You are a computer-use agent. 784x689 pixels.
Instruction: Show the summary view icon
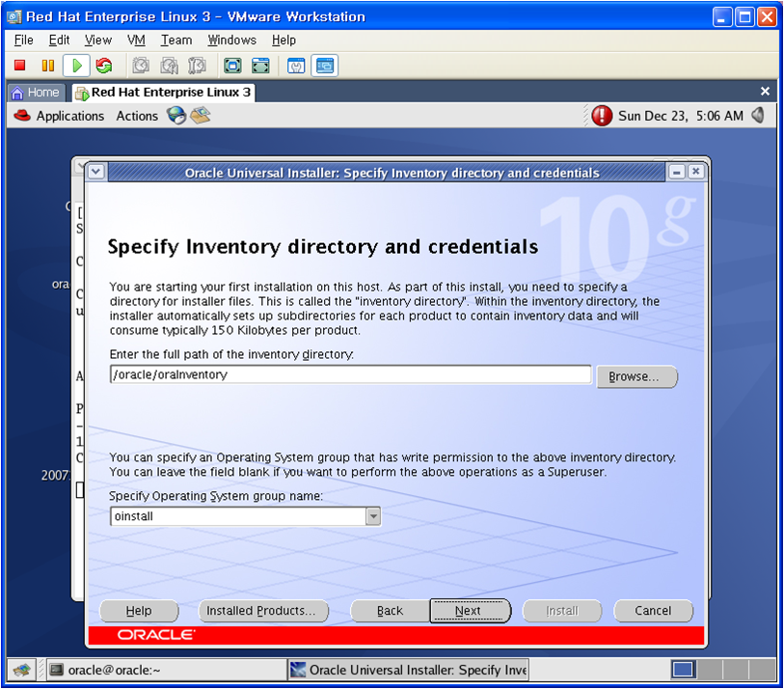(296, 66)
